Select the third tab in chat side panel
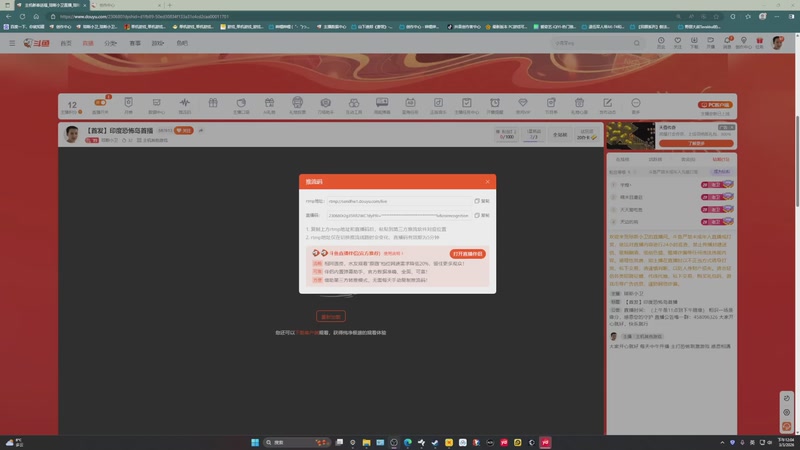This screenshot has width=800, height=450. (688, 160)
